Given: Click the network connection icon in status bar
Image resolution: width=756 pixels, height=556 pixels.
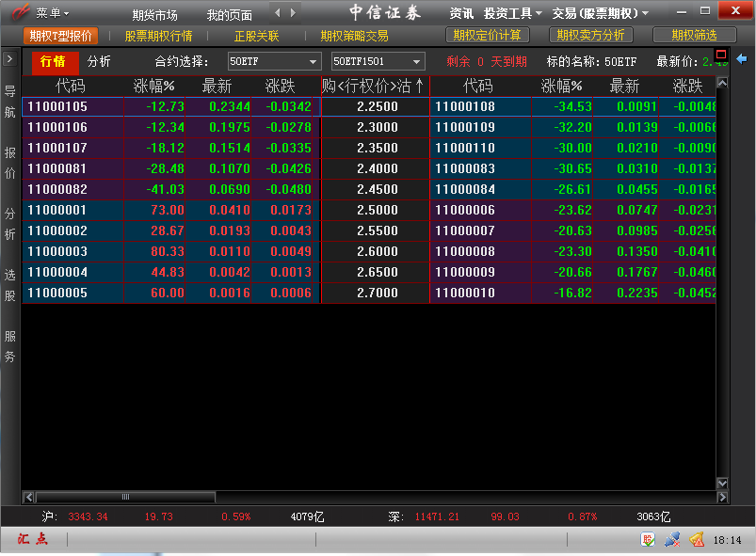Looking at the screenshot, I should point(672,540).
